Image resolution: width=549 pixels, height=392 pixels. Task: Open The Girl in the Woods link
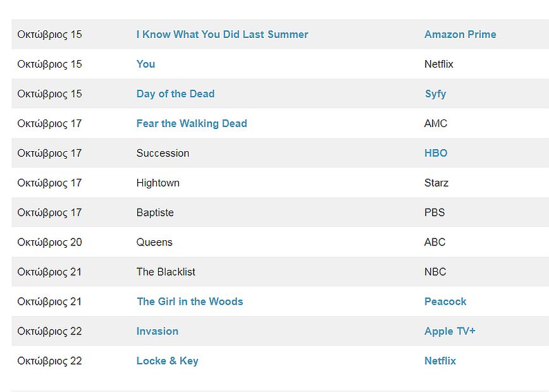190,302
